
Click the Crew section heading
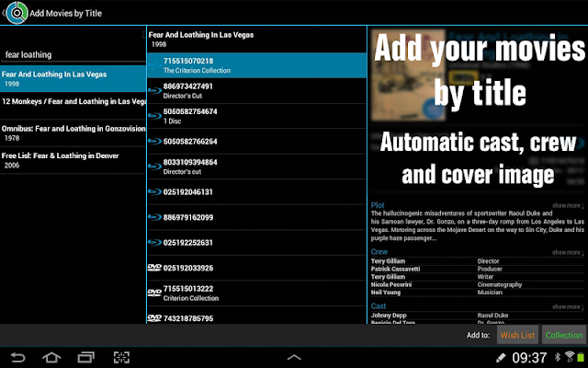tap(379, 252)
